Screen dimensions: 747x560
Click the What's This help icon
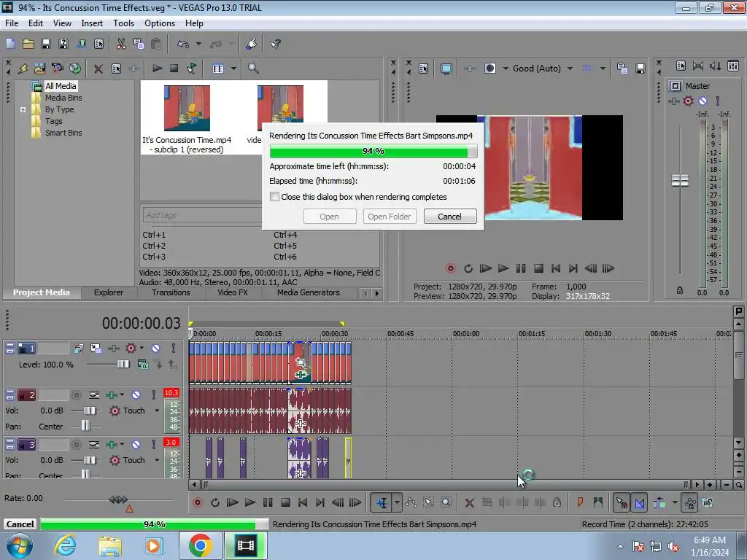click(275, 44)
